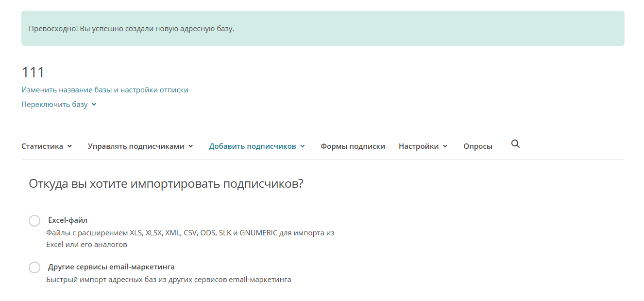Click the Переключить базу link text
644x301 pixels.
[x=54, y=105]
